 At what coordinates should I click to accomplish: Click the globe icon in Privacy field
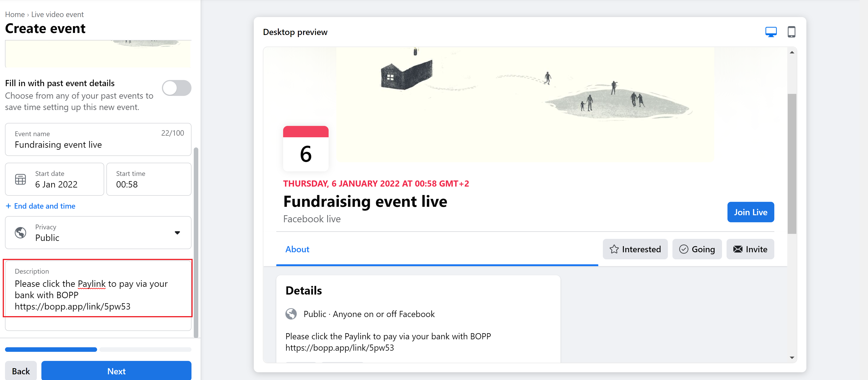[x=20, y=232]
